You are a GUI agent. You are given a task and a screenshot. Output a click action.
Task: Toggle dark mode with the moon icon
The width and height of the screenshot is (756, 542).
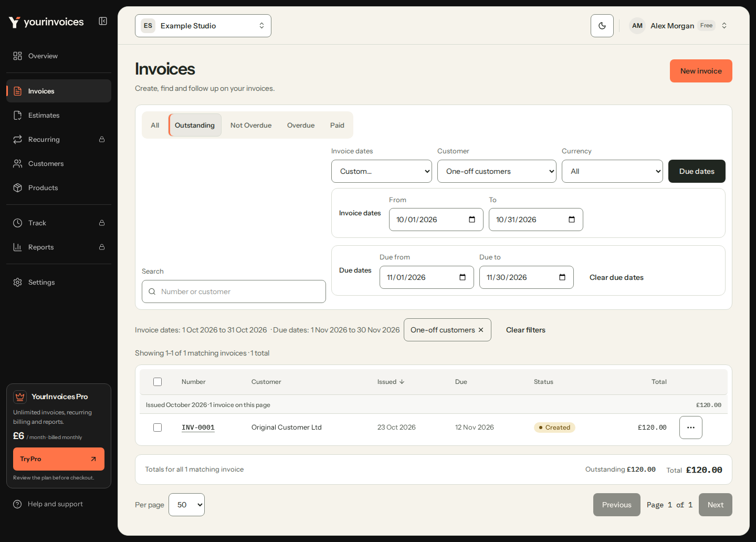pos(602,26)
